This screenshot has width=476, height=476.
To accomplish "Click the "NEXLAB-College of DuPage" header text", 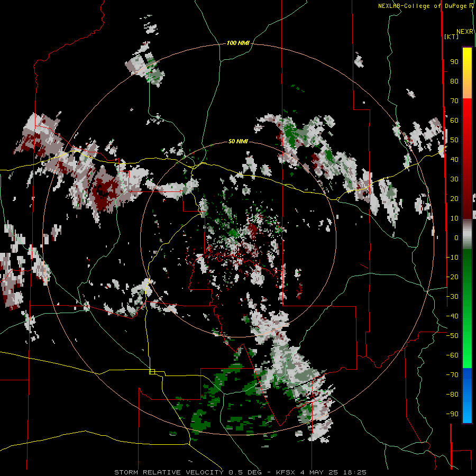I will click(x=424, y=6).
